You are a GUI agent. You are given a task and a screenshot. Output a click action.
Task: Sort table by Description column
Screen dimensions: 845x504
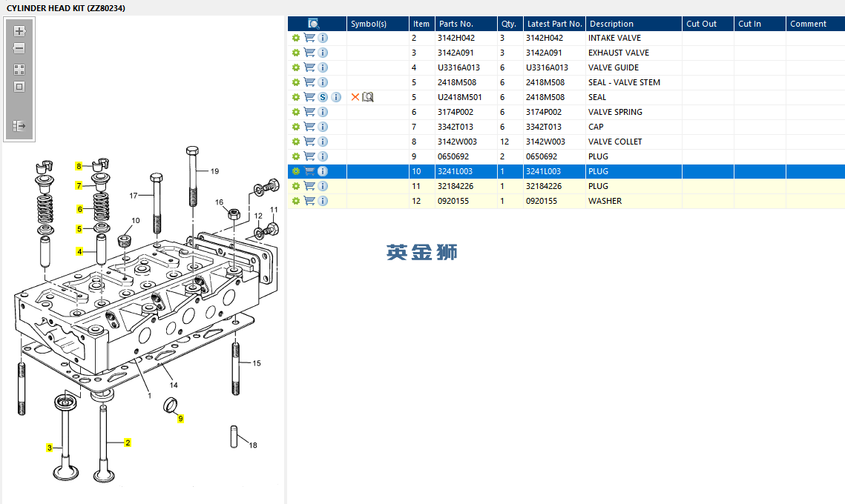pyautogui.click(x=634, y=24)
